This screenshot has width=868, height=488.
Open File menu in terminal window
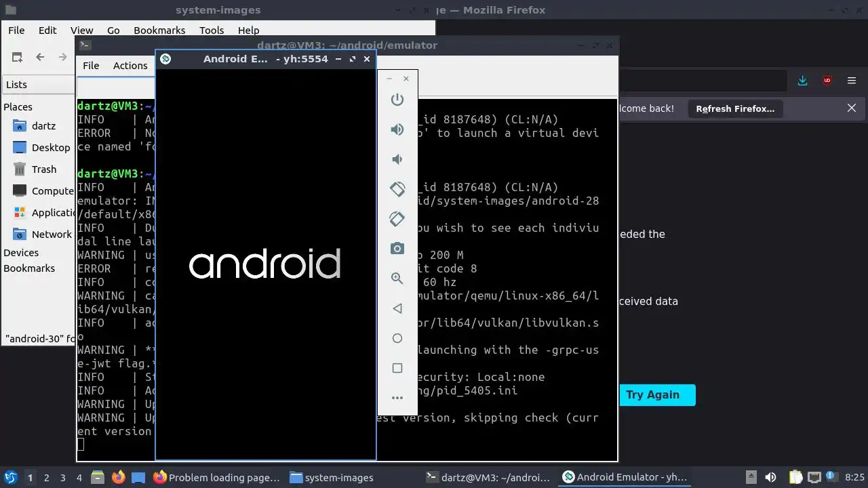(91, 66)
